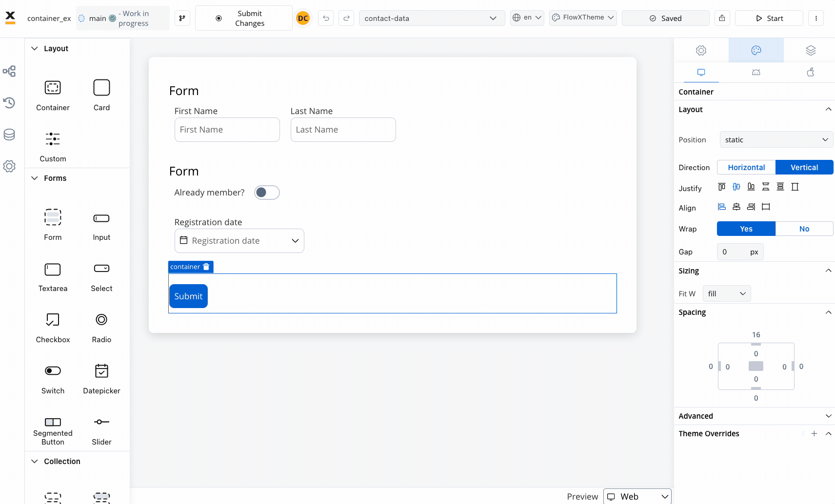
Task: Select the Checkbox component icon
Action: [53, 320]
